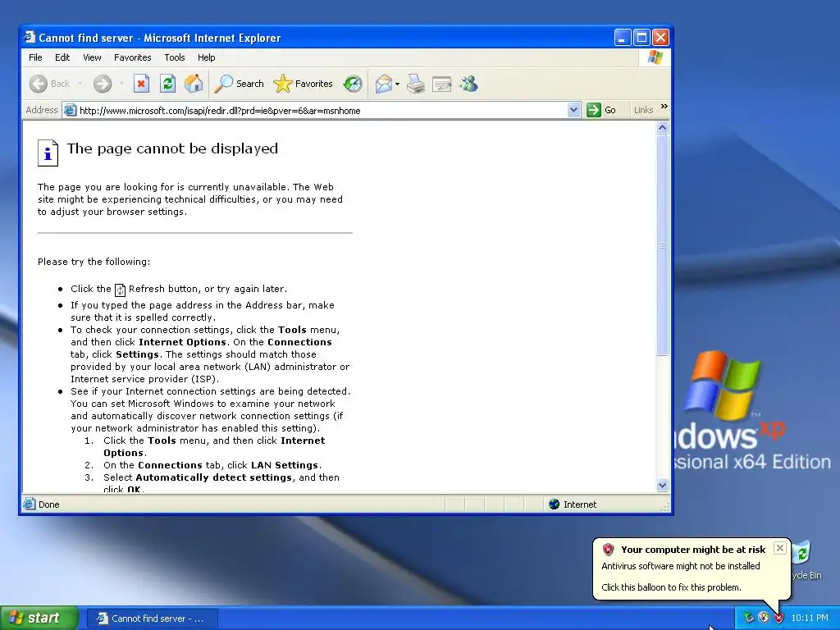Open the View menu

92,57
